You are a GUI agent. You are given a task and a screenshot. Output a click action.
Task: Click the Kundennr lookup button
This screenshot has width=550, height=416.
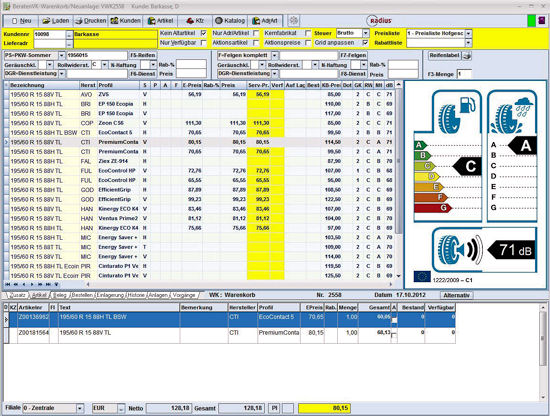pos(69,34)
